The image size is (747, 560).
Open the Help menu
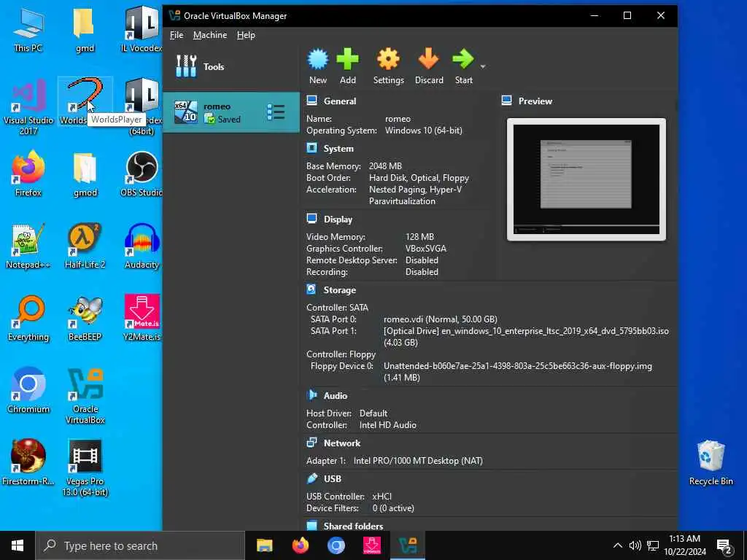tap(246, 35)
